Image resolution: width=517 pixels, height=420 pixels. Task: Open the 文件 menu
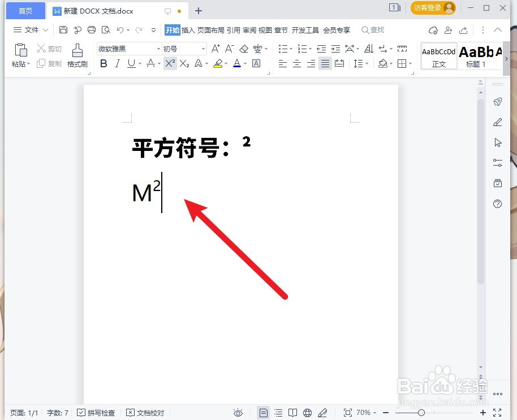(x=31, y=30)
